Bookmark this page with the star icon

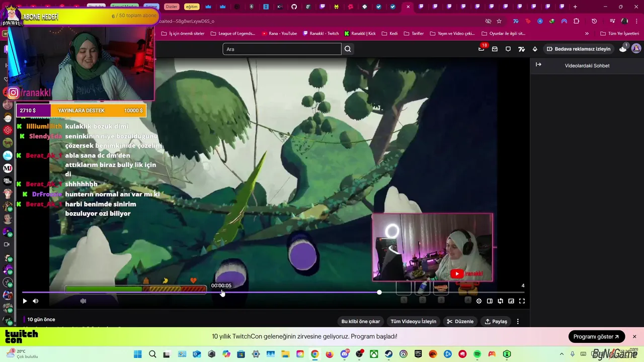(x=499, y=21)
